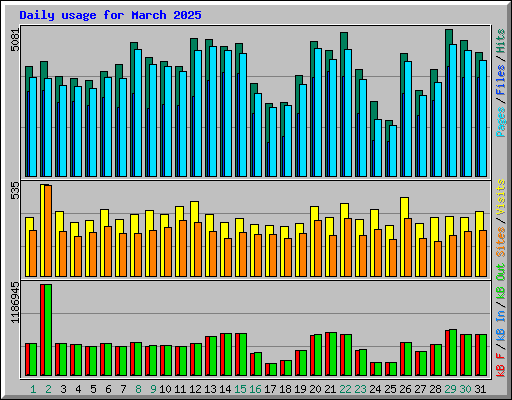Screen dimensions: 512x400
Task: Click day 31 on the x-axis
Action: [x=480, y=389]
